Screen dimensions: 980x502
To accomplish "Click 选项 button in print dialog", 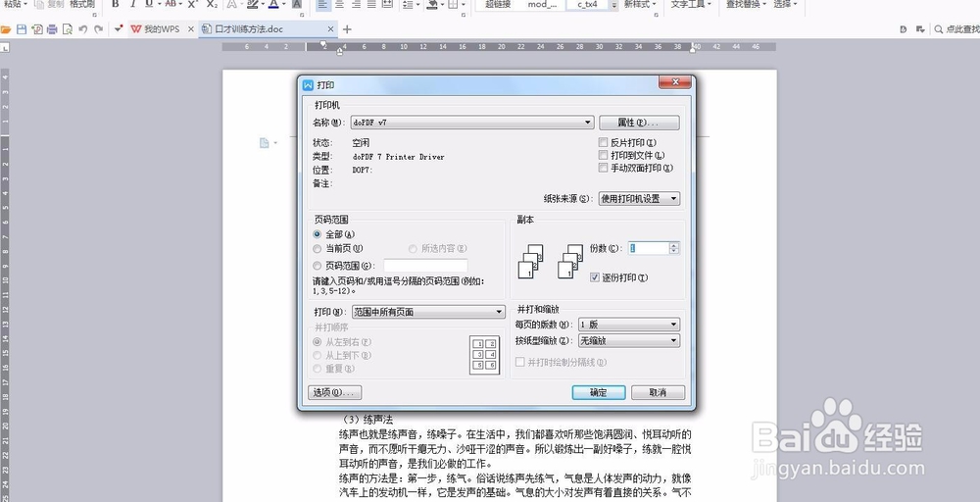I will [x=335, y=392].
